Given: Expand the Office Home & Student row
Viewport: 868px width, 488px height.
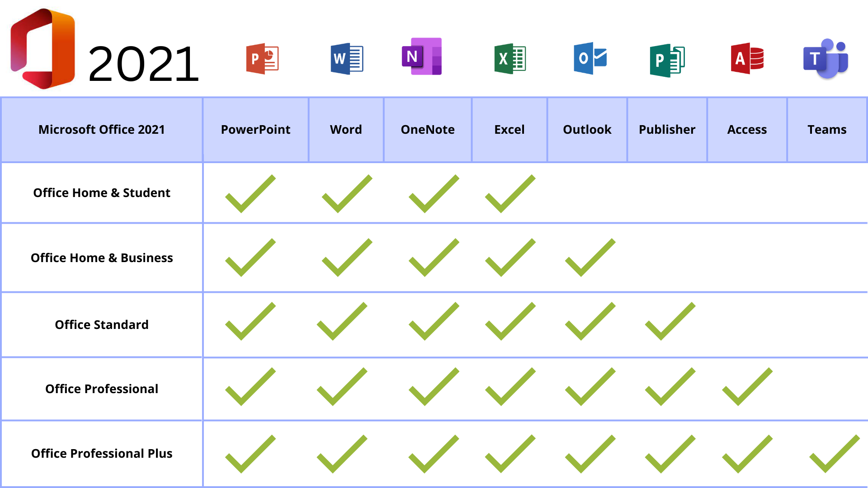Looking at the screenshot, I should [x=102, y=192].
